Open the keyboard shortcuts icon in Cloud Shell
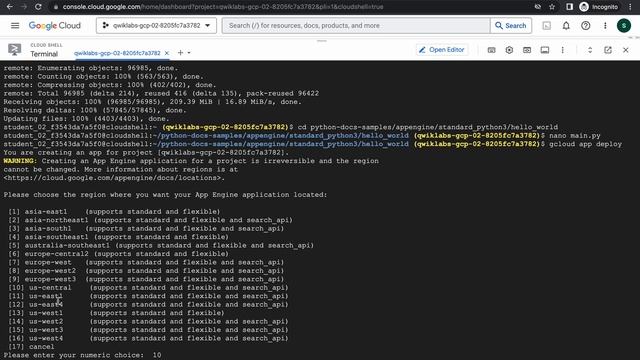 491,50
